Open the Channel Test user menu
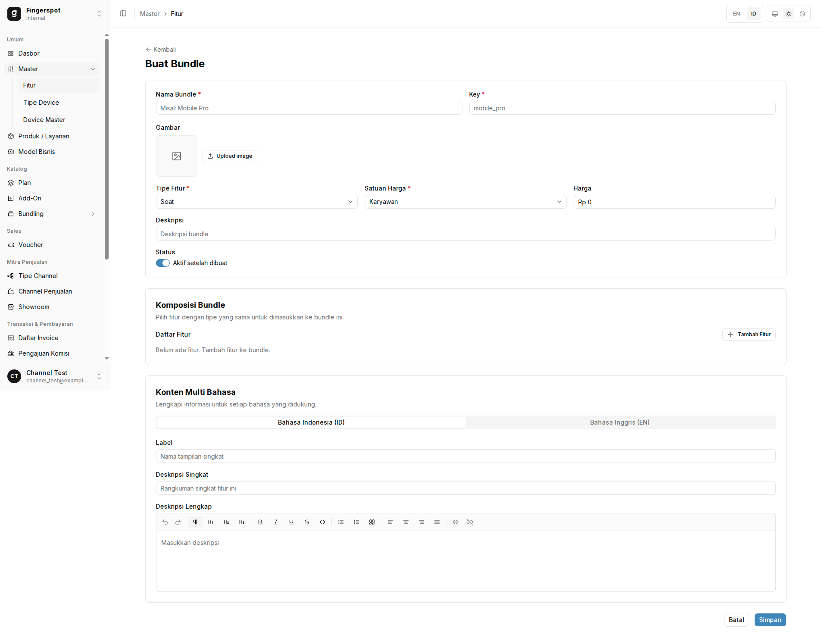This screenshot has height=644, width=821. 55,376
